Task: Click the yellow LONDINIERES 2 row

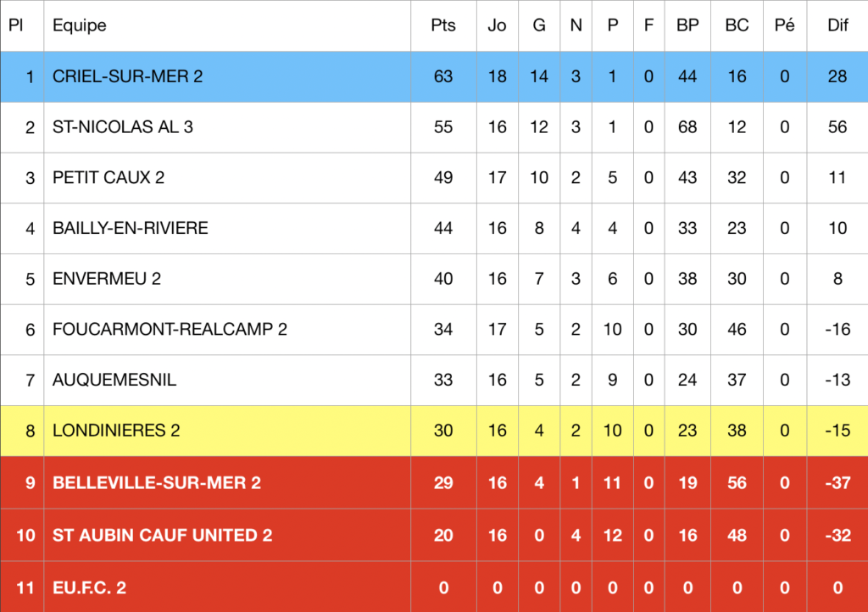Action: [434, 431]
